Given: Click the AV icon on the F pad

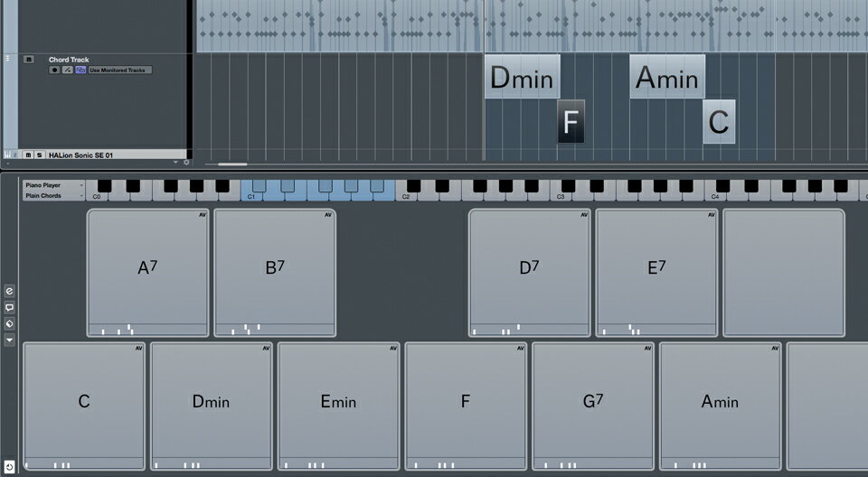Looking at the screenshot, I should click(521, 348).
